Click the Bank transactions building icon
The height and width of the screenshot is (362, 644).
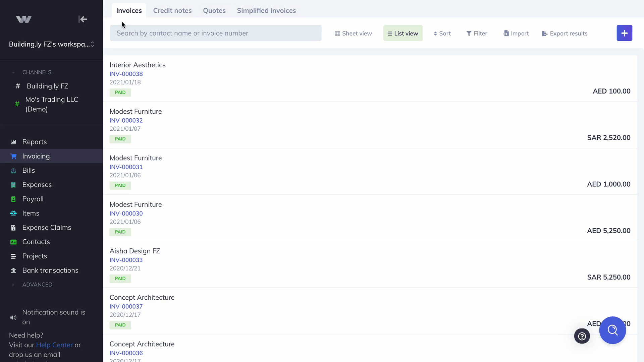[x=13, y=270]
